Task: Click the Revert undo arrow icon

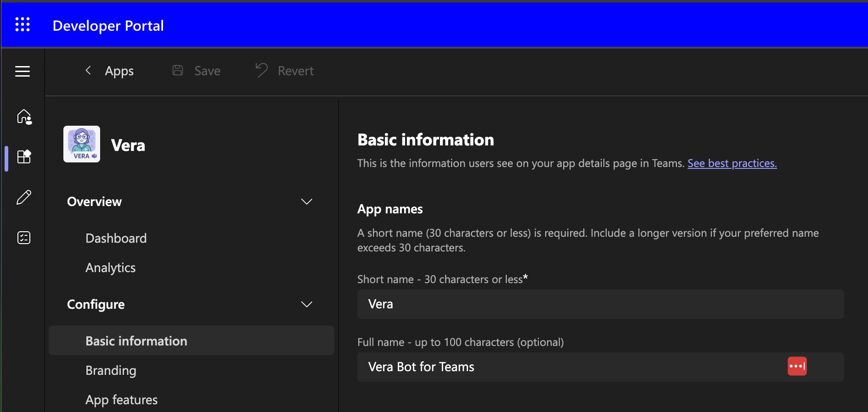Action: coord(261,70)
